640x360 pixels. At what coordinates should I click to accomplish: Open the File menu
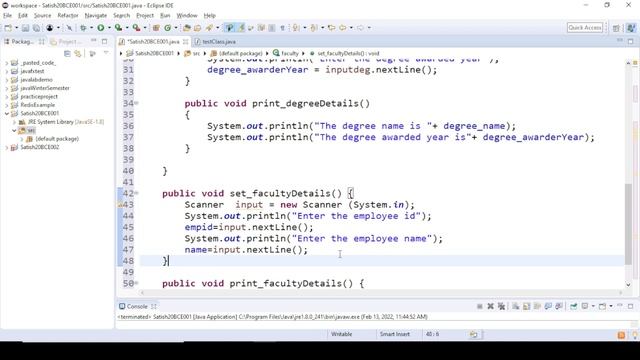pyautogui.click(x=7, y=16)
